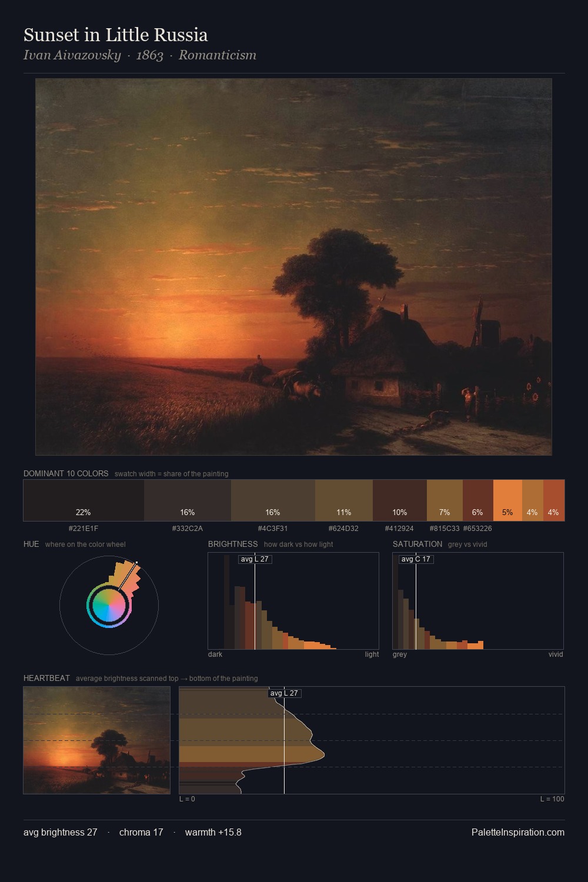Image resolution: width=588 pixels, height=882 pixels.
Task: Click the Romanticism style label
Action: (218, 55)
